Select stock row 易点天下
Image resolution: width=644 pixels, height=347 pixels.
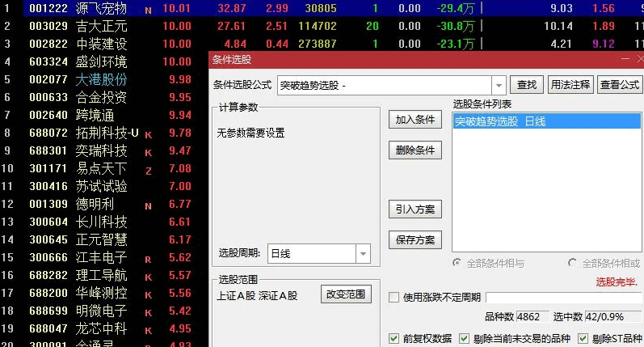[x=102, y=168]
